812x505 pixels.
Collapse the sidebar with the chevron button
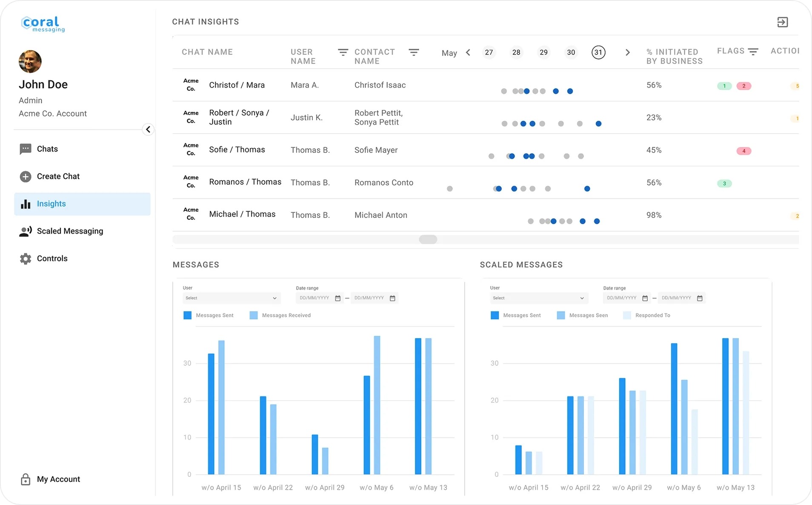point(148,129)
